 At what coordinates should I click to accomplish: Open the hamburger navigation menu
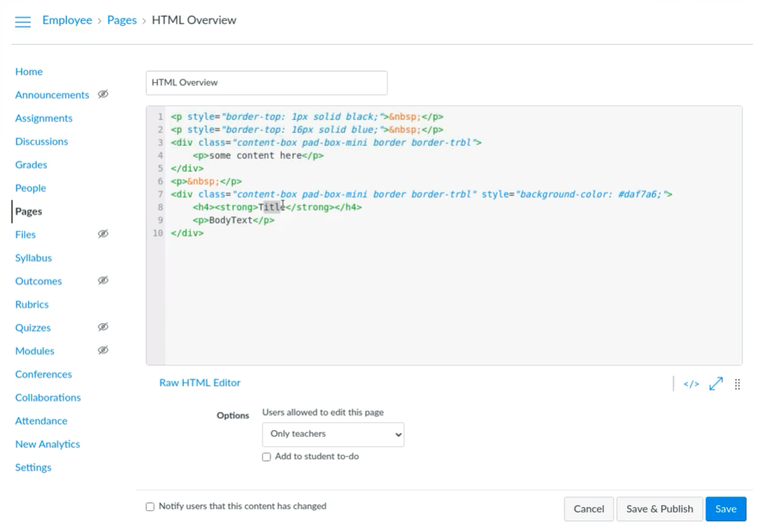click(23, 21)
